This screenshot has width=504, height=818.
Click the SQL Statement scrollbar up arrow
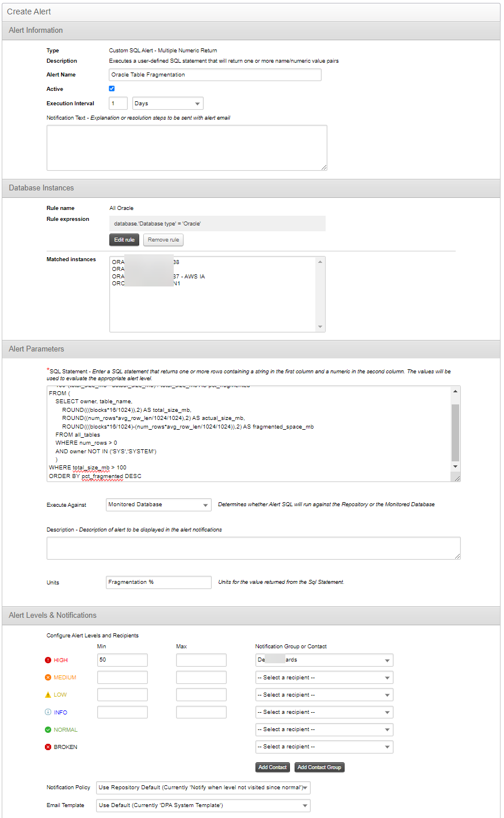click(x=456, y=391)
